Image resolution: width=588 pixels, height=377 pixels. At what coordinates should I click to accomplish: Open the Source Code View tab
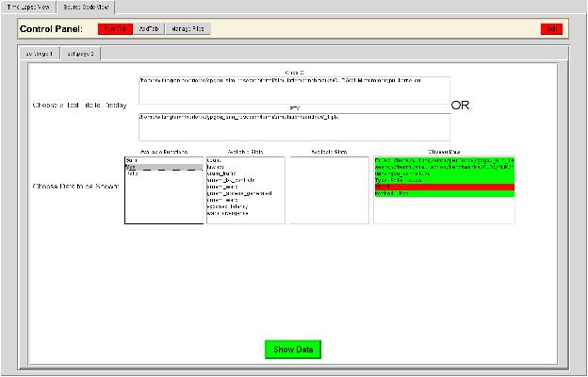coord(85,7)
